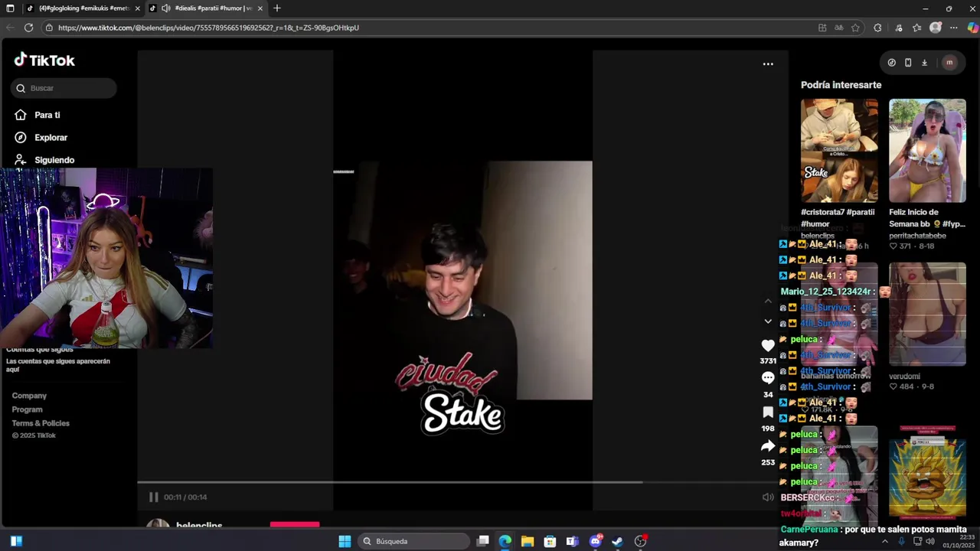The width and height of the screenshot is (980, 551).
Task: Open comments with speech bubble icon
Action: (x=768, y=378)
